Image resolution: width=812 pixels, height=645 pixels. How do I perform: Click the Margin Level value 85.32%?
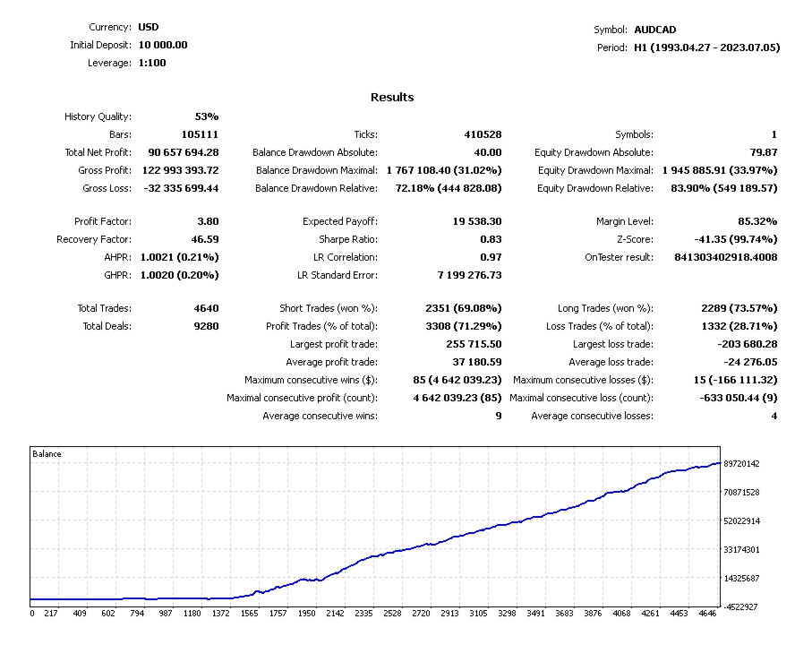[x=757, y=221]
